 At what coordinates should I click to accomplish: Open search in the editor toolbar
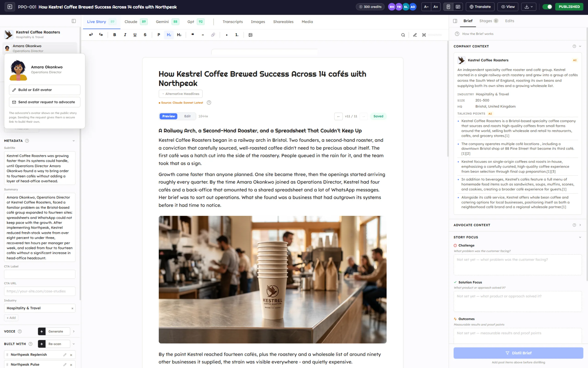pos(403,35)
